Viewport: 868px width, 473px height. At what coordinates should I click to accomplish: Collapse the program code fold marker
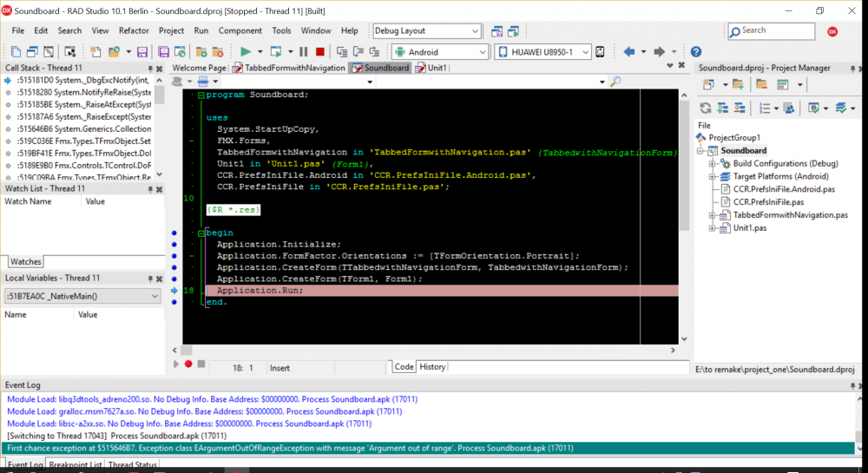(201, 95)
